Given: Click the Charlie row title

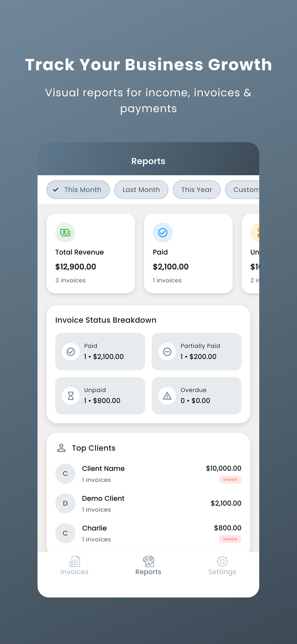Looking at the screenshot, I should tap(94, 528).
